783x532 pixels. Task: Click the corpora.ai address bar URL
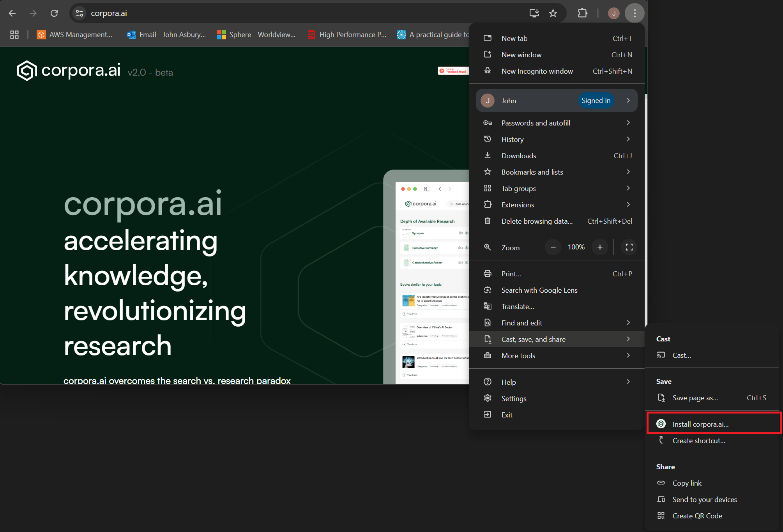(109, 13)
